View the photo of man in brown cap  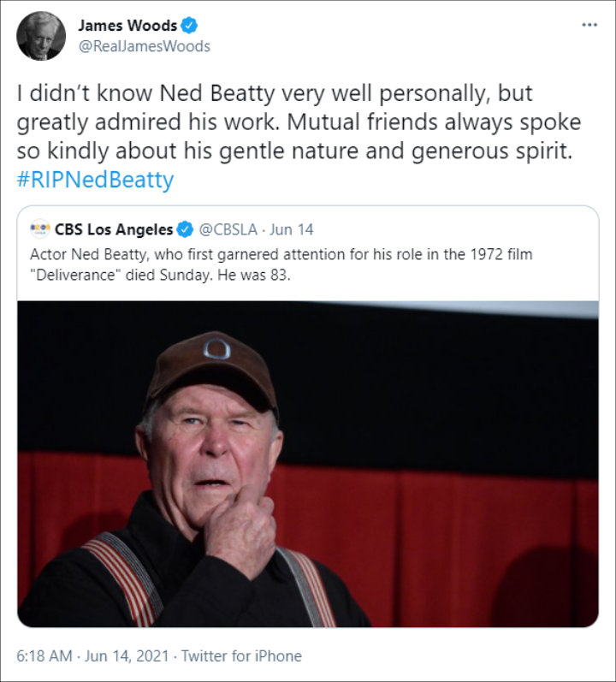[308, 464]
